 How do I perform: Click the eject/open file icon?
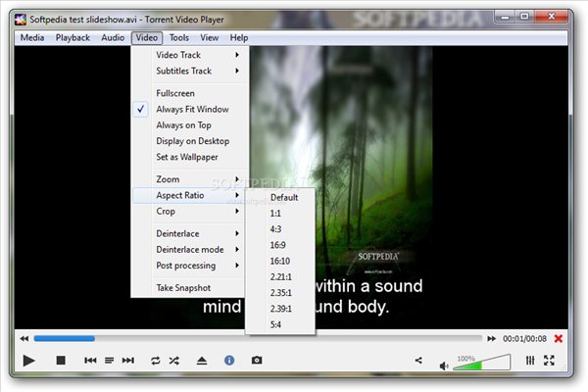pyautogui.click(x=202, y=361)
